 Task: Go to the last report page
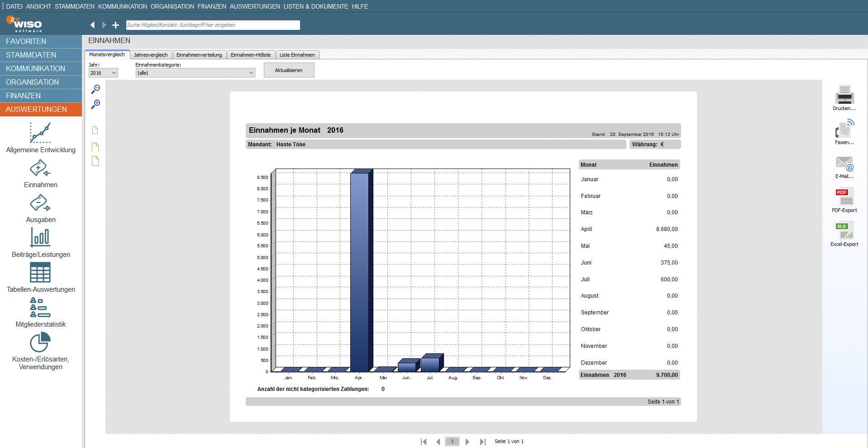[x=482, y=441]
